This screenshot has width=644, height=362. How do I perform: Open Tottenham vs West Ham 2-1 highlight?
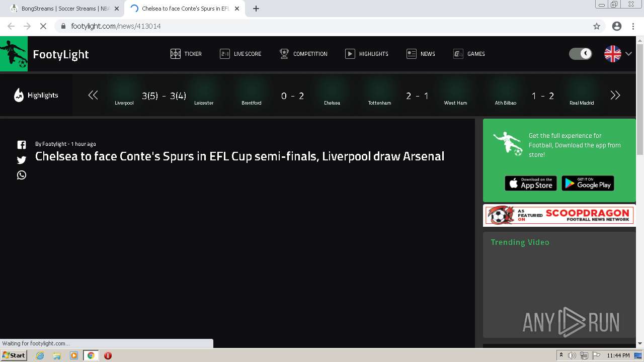[x=418, y=96]
